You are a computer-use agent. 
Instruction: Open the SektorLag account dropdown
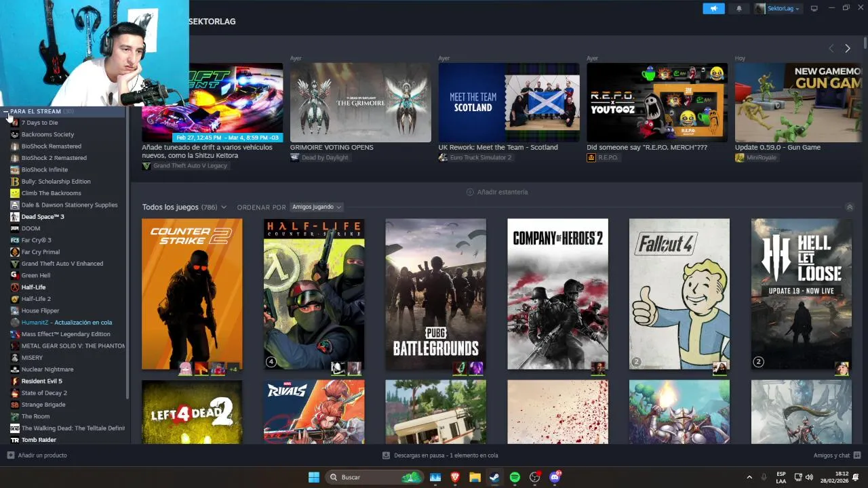777,8
